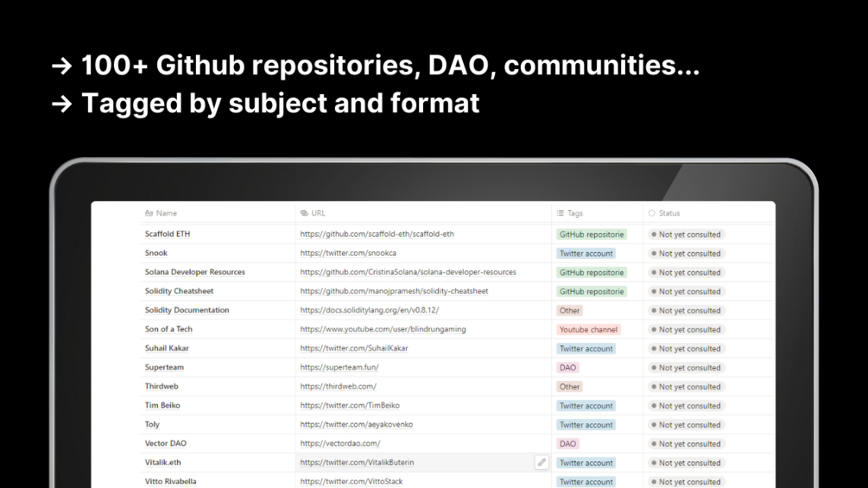
Task: Click the edit pencil icon in Vitalik.eth row
Action: (x=542, y=462)
